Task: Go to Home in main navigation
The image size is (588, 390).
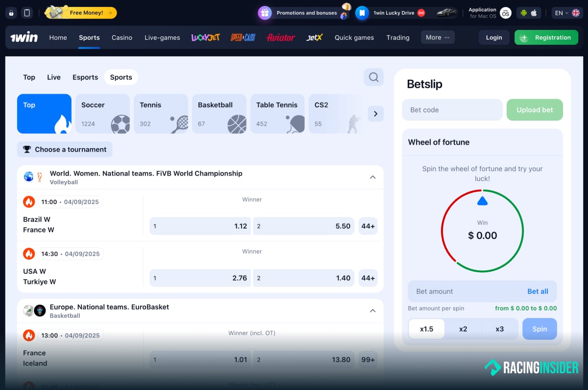Action: tap(58, 37)
